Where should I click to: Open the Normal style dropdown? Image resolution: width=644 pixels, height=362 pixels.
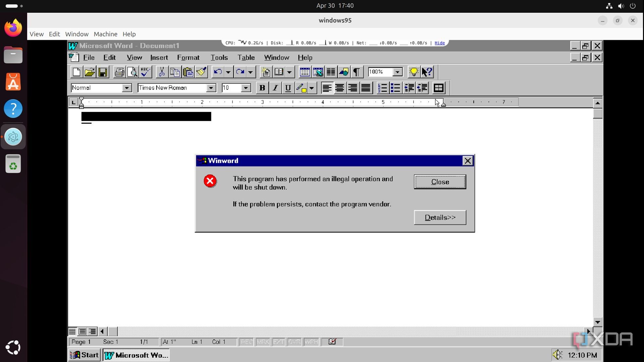tap(126, 88)
